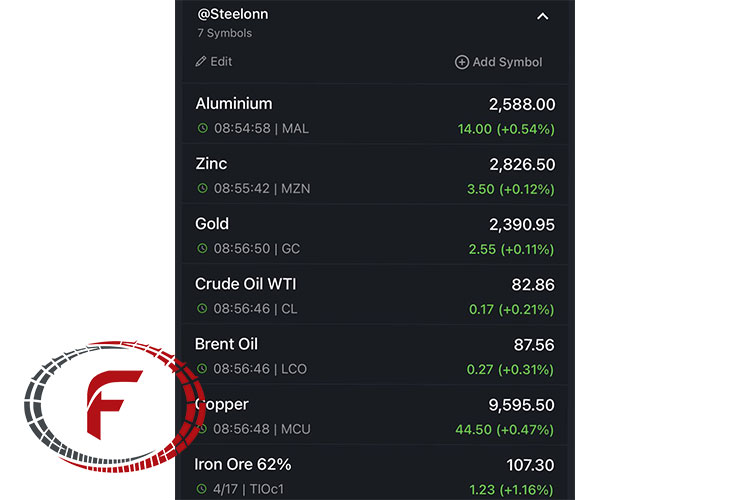Click the Copper price 9,595.50
The width and height of the screenshot is (750, 500).
[521, 405]
